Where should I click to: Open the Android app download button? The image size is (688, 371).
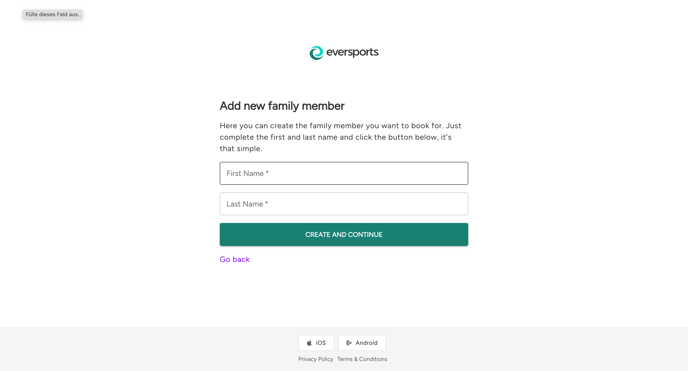coord(362,343)
